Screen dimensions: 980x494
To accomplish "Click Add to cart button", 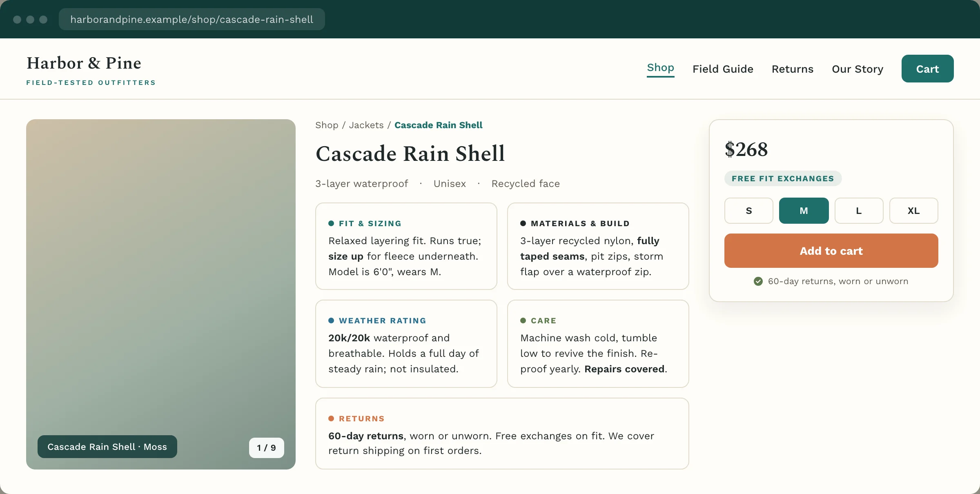I will coord(831,251).
